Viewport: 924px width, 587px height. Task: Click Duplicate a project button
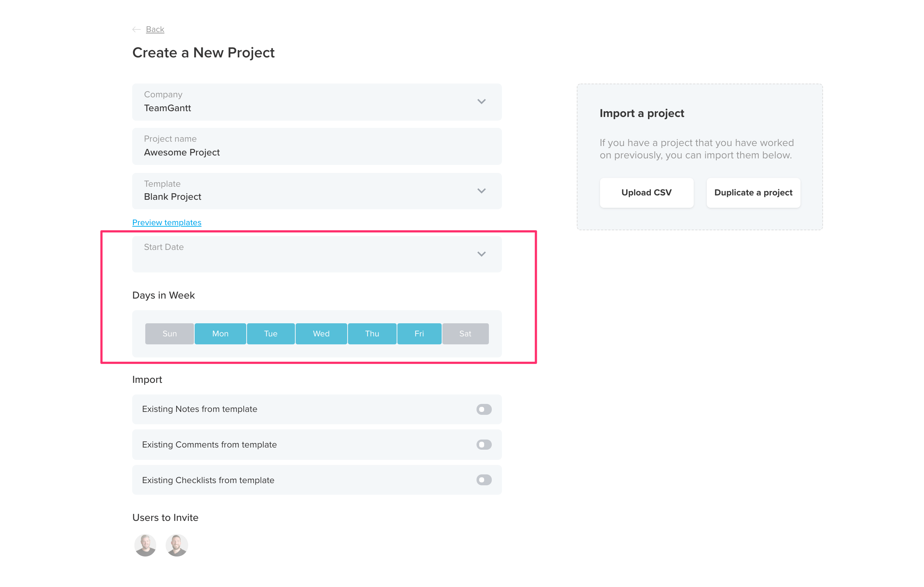[753, 193]
